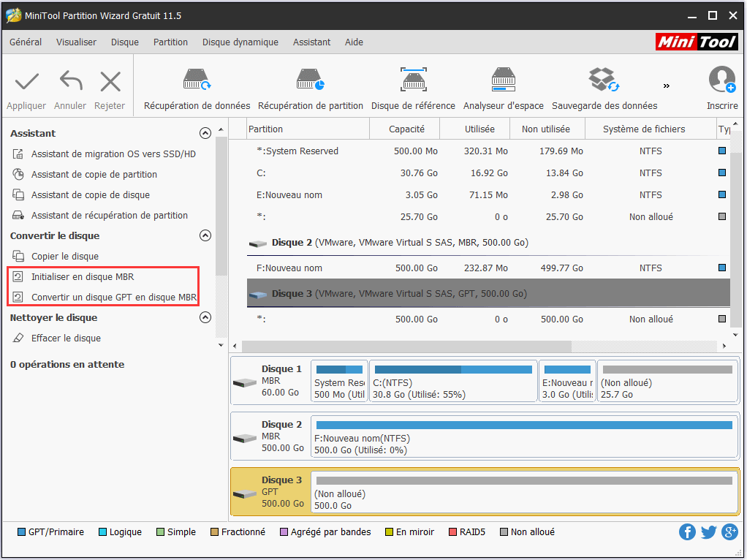The image size is (747, 560).
Task: Select the *:System Reserved partition row
Action: click(x=488, y=151)
